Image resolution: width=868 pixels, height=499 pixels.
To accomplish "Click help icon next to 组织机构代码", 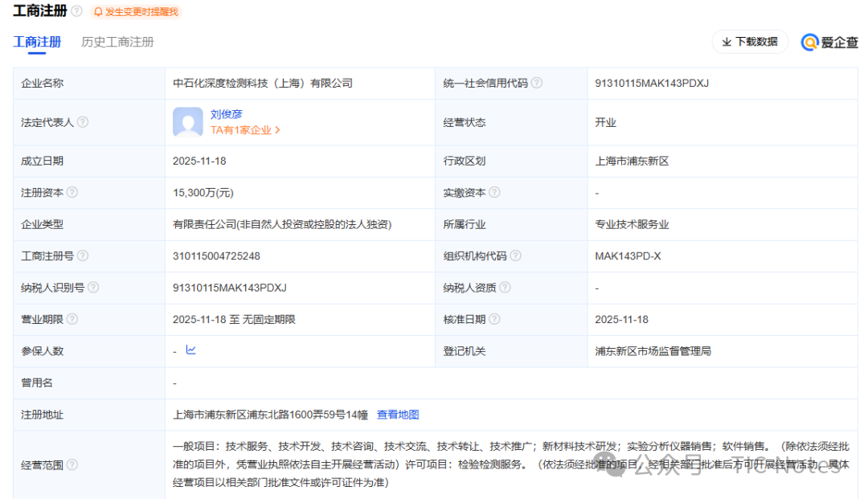I will [x=515, y=256].
